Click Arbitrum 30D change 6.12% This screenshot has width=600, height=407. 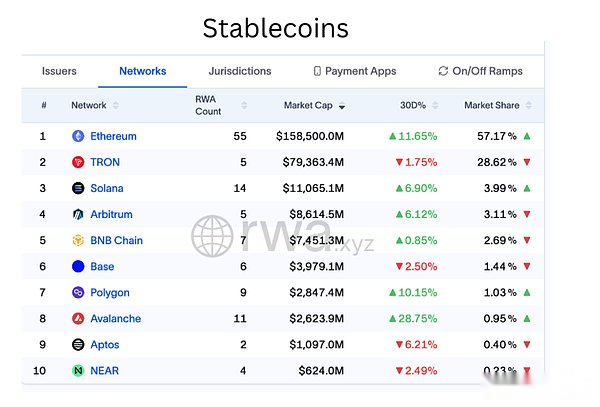[x=416, y=214]
